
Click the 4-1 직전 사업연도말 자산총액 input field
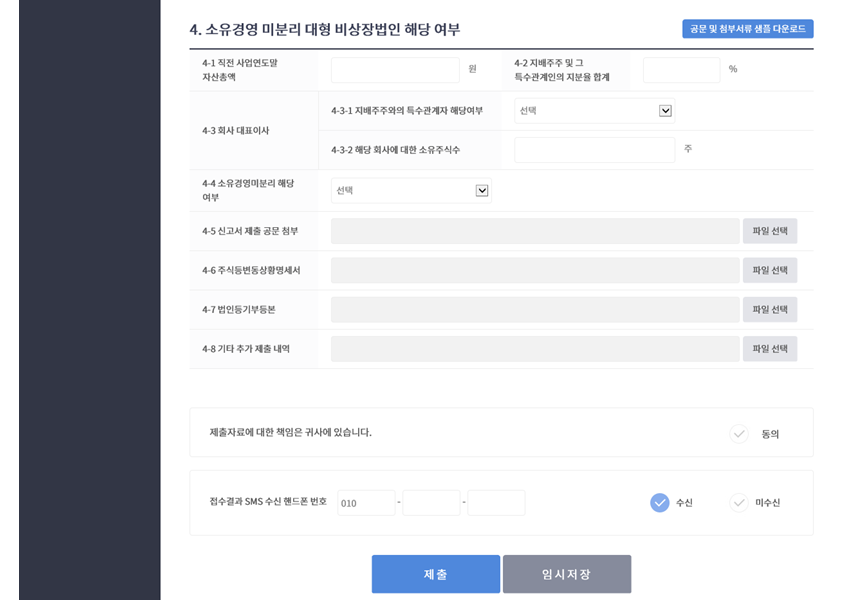coord(395,70)
